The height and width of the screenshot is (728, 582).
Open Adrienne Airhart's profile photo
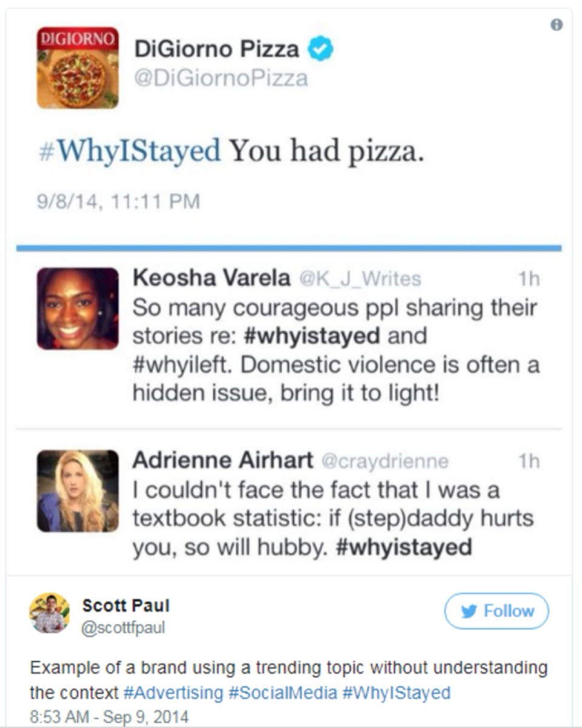[78, 491]
